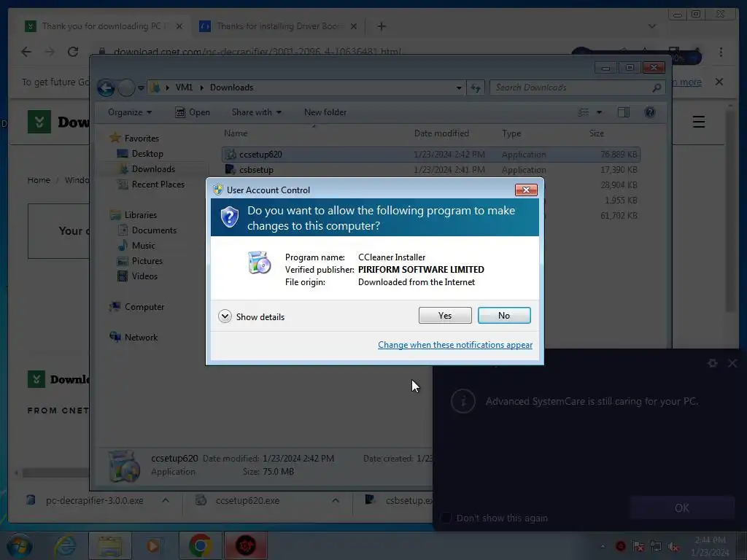Close Advanced SystemCare notification popup

tap(732, 363)
